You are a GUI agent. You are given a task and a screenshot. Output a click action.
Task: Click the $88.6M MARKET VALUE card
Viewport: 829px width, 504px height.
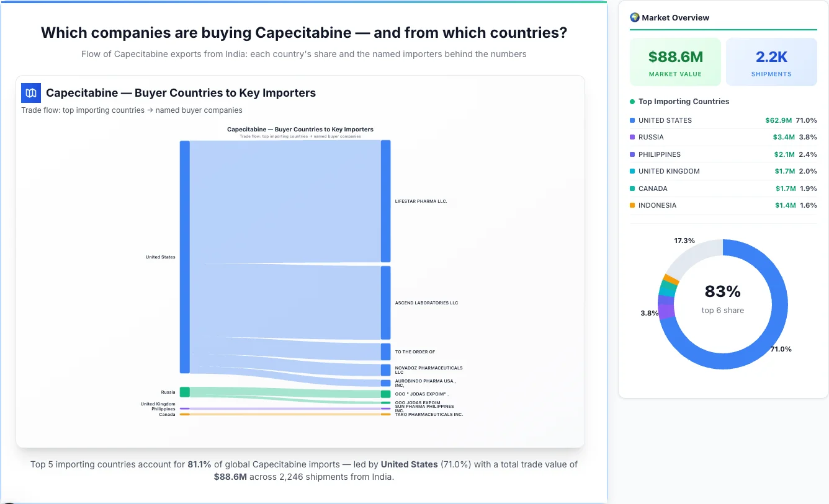pos(675,61)
